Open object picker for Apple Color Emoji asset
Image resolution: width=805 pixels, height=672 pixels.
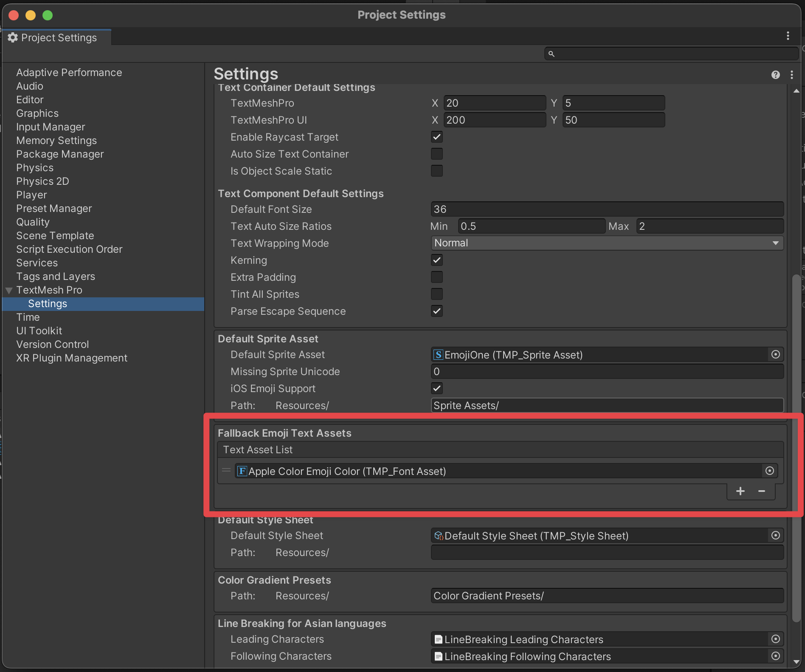[x=769, y=471]
